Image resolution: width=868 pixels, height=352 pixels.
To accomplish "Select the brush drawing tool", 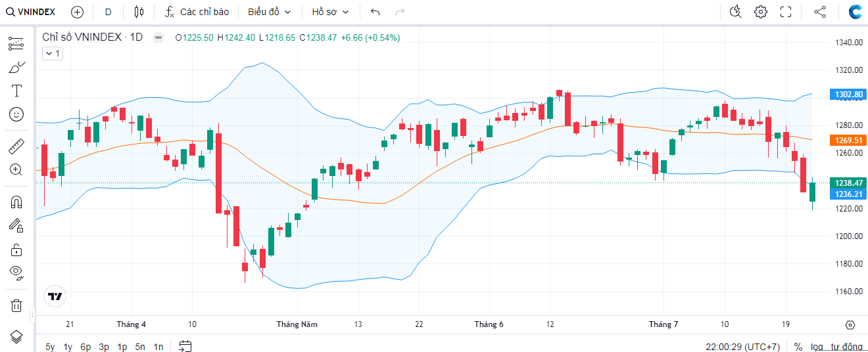I will [16, 67].
